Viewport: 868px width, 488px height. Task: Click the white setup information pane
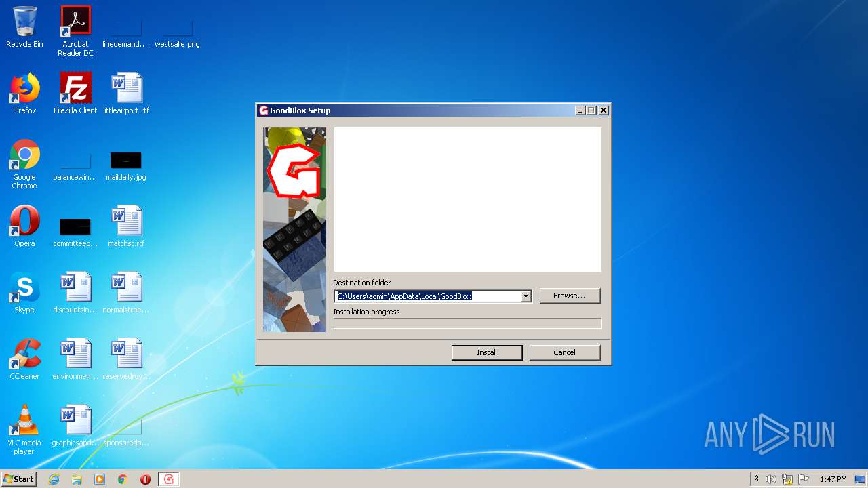(467, 200)
